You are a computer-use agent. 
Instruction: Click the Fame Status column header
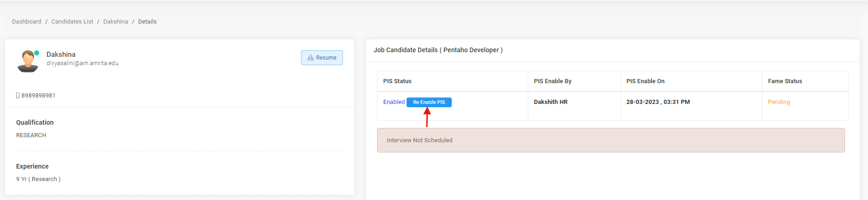click(x=785, y=81)
